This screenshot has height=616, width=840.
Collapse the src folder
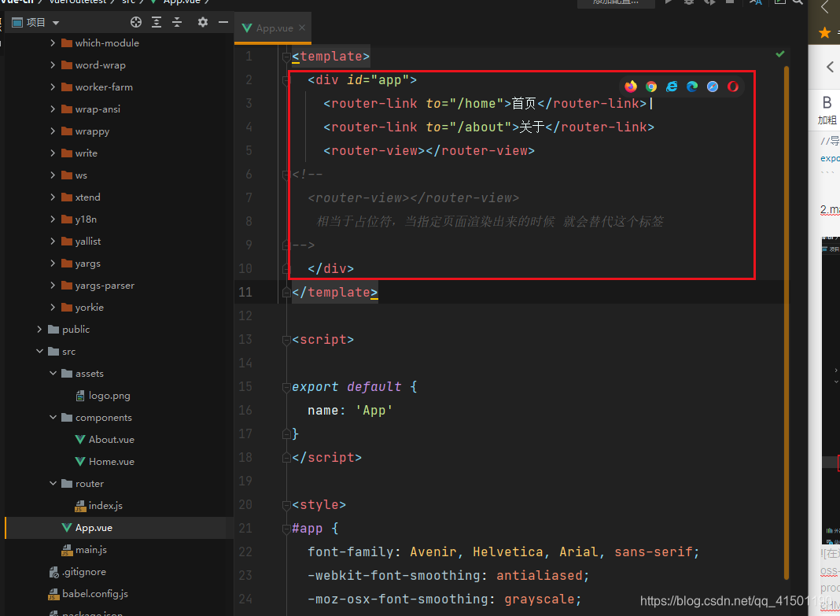click(39, 351)
